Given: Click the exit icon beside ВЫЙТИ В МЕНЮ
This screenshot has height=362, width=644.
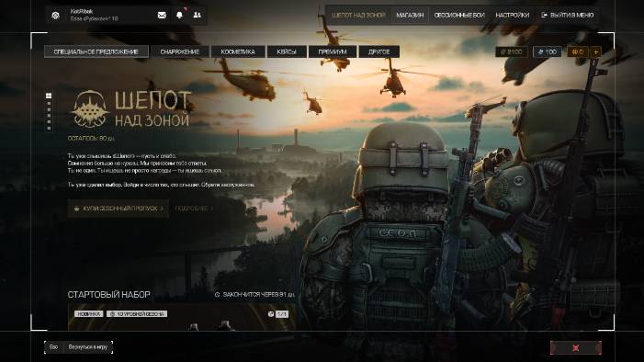Looking at the screenshot, I should click(x=544, y=16).
